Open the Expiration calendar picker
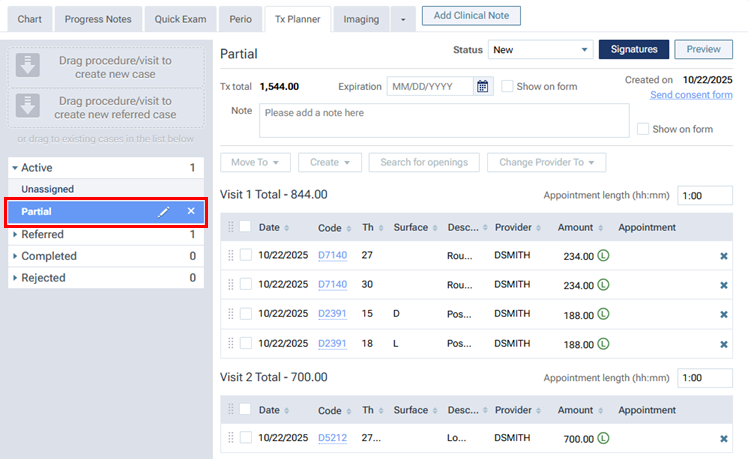 tap(483, 87)
